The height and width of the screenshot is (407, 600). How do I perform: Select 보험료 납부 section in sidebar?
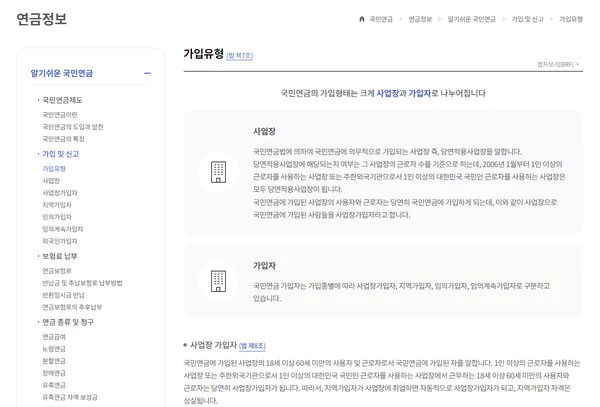pos(60,256)
